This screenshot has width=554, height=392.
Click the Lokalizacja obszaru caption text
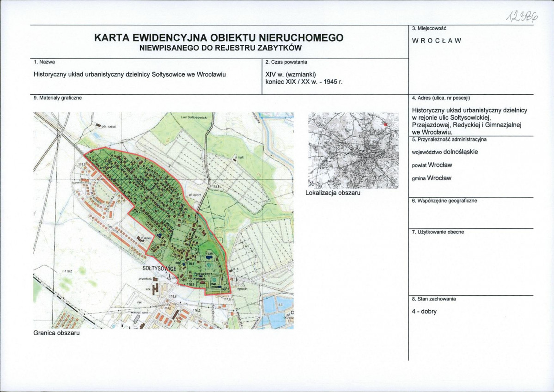point(334,193)
